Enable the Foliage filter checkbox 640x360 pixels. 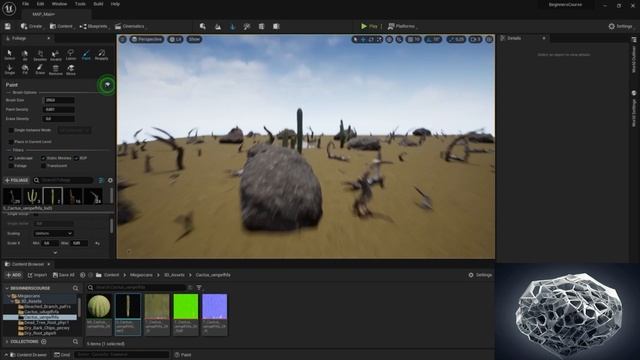pyautogui.click(x=11, y=166)
